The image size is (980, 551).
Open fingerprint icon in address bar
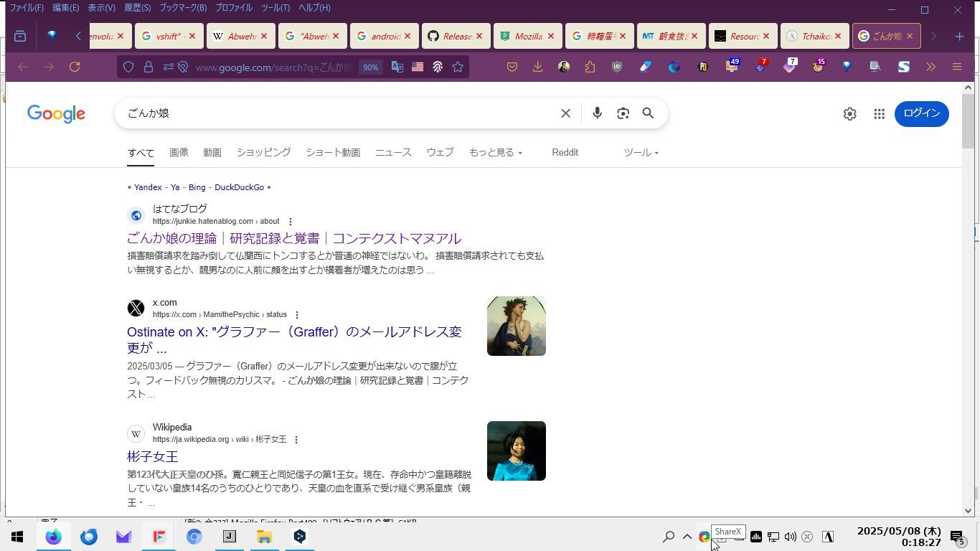pyautogui.click(x=438, y=67)
